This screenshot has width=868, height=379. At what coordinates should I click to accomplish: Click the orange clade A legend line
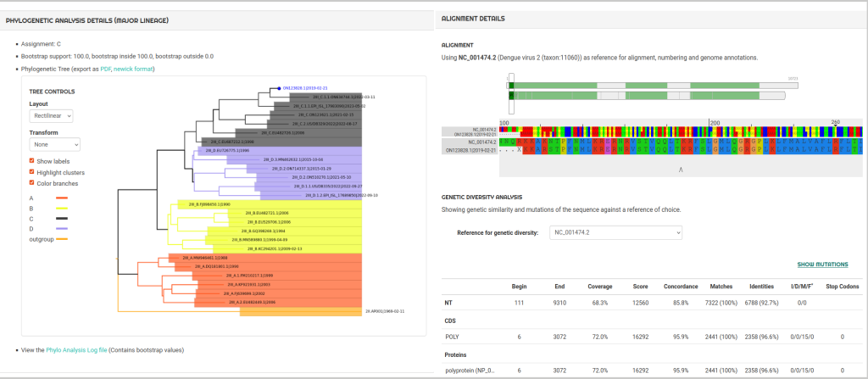click(60, 198)
